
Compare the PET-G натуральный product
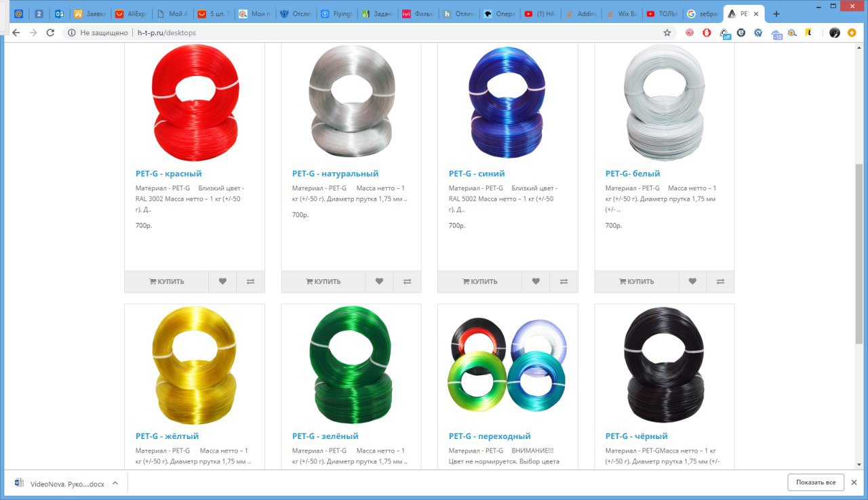(407, 282)
